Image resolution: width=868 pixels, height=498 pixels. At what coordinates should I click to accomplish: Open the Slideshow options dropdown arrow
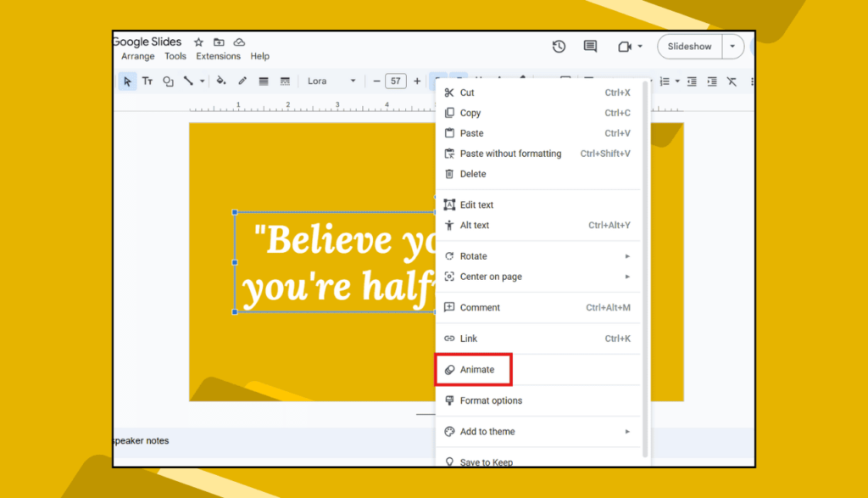(x=732, y=47)
